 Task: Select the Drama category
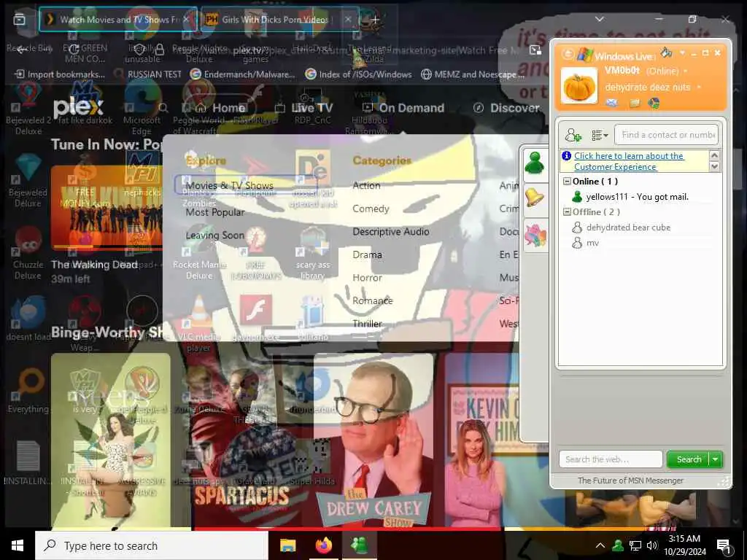tap(367, 254)
